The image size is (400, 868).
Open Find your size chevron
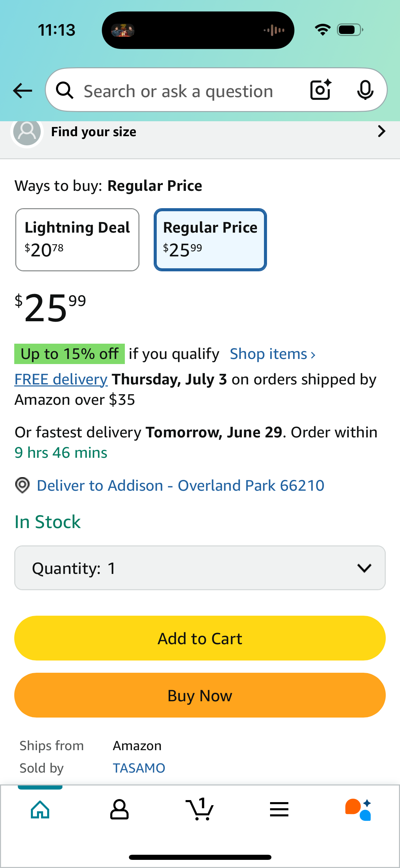point(382,131)
